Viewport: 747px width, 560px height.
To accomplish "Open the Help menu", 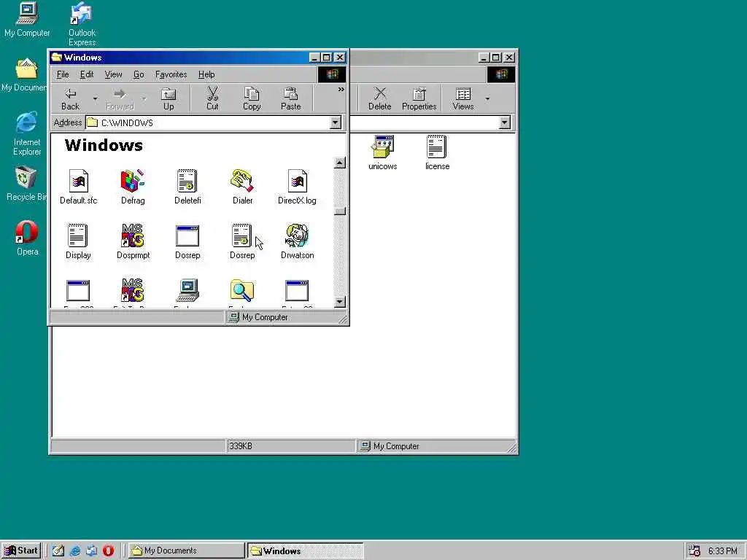I will click(206, 74).
